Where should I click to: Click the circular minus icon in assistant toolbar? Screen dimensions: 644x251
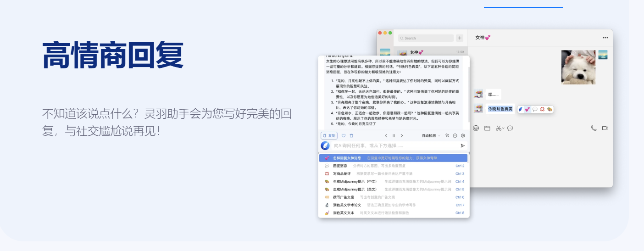(455, 135)
